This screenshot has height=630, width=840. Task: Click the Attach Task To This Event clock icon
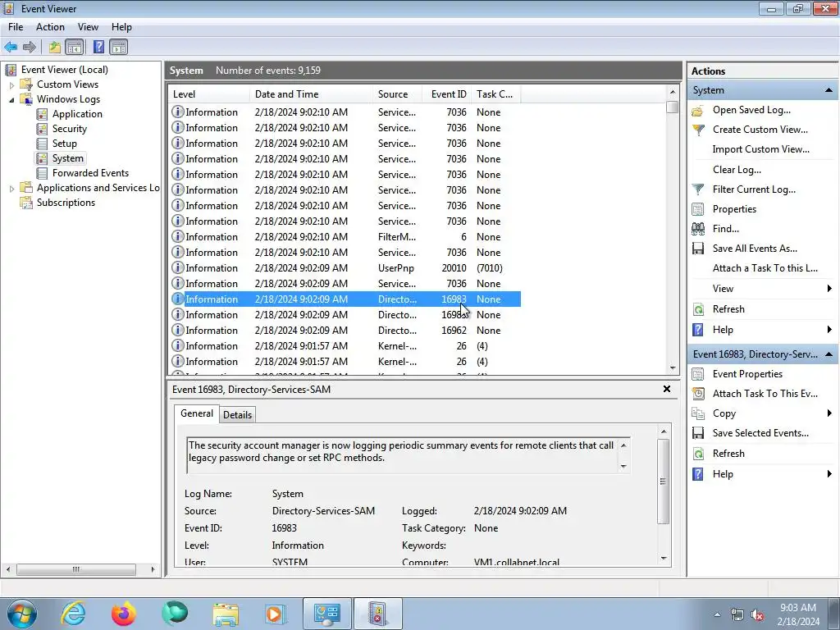point(698,395)
